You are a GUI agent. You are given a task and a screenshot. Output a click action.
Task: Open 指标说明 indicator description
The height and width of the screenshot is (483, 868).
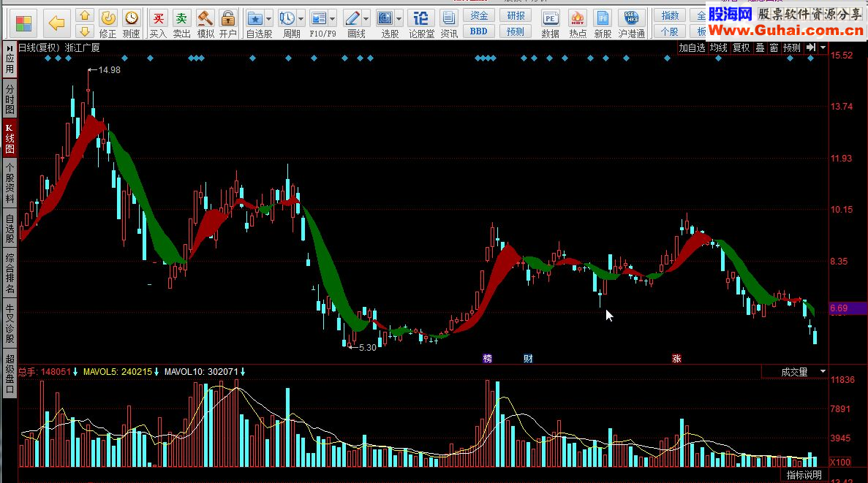tap(804, 475)
